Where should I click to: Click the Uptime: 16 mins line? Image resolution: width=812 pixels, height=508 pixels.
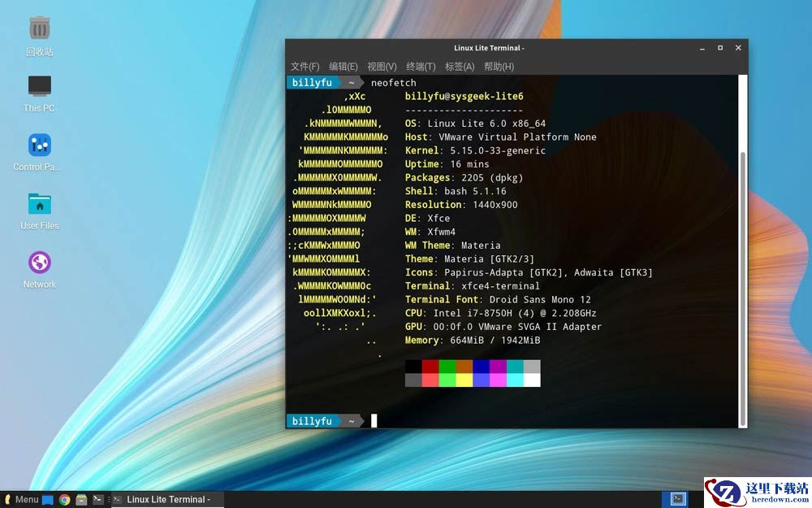click(x=447, y=164)
